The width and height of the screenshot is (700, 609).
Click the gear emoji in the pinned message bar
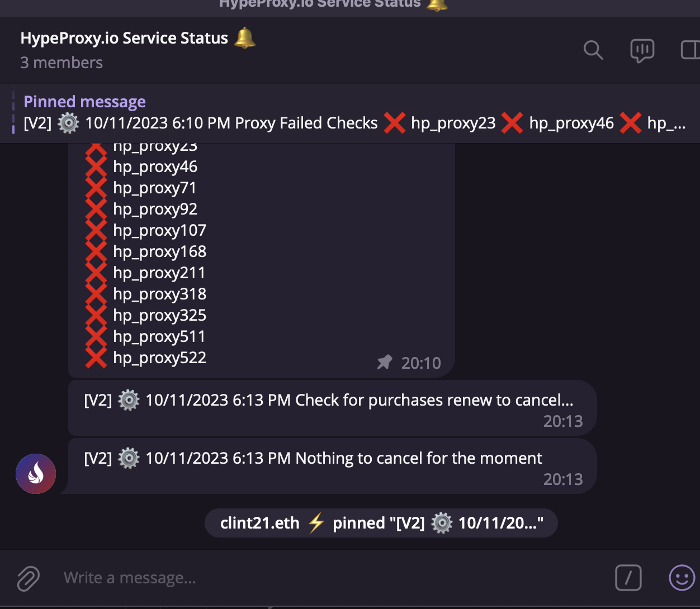pos(68,123)
